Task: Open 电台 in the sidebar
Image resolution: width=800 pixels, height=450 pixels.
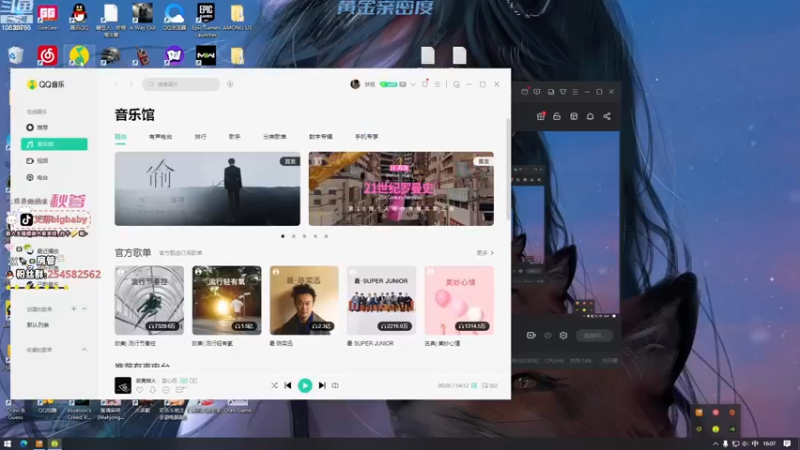Action: coord(54,178)
